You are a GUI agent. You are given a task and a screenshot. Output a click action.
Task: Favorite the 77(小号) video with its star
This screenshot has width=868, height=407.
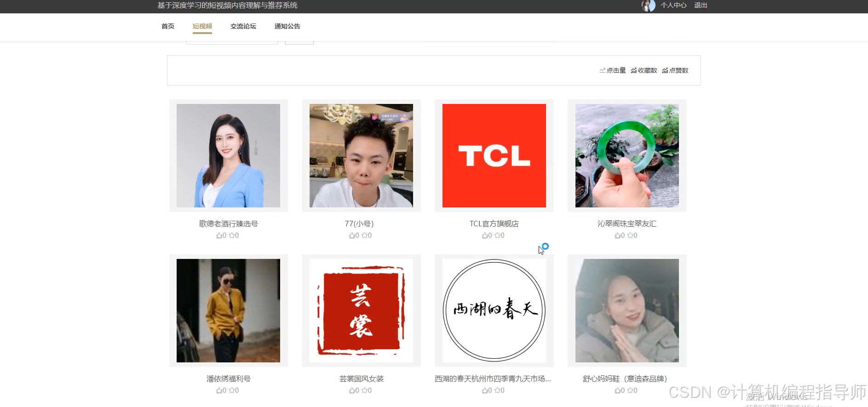[x=365, y=235]
